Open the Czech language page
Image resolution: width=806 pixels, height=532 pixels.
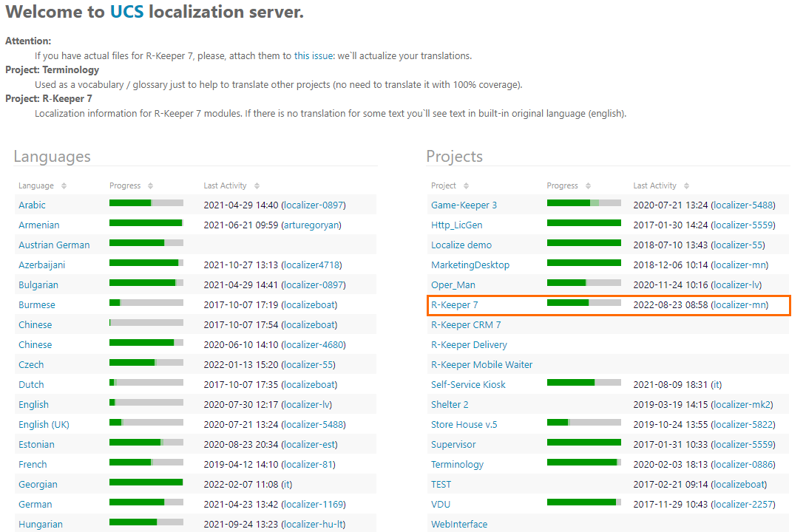pos(31,364)
